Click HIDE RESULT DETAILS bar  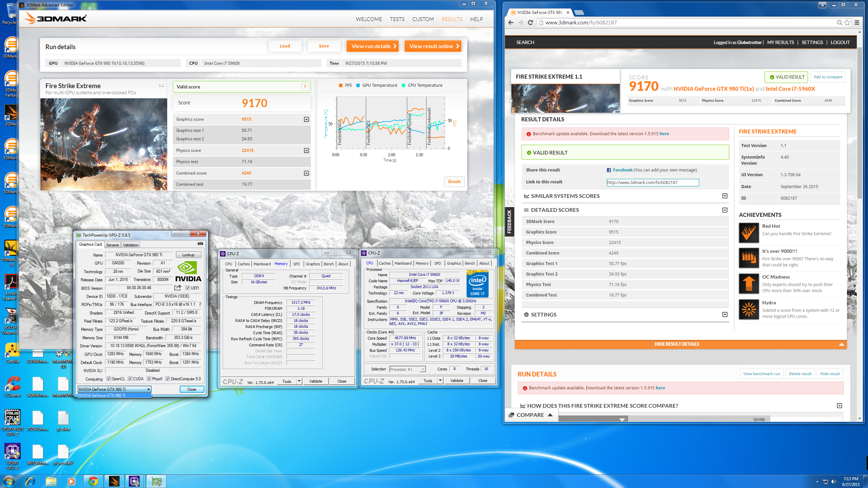[x=680, y=344]
